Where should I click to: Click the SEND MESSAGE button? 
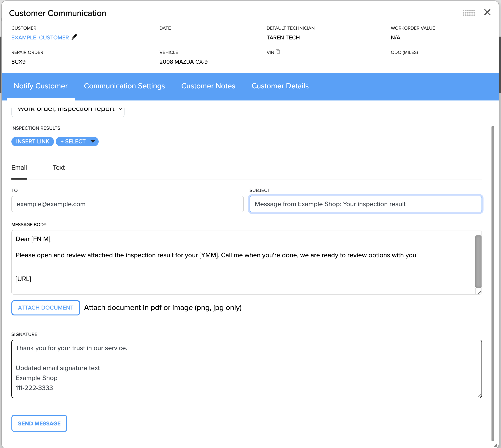point(39,423)
